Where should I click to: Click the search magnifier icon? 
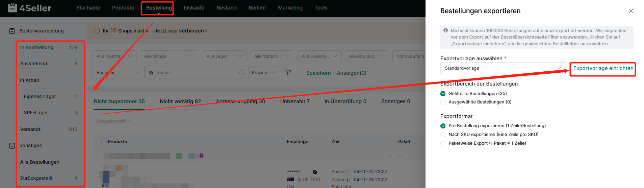(241, 72)
